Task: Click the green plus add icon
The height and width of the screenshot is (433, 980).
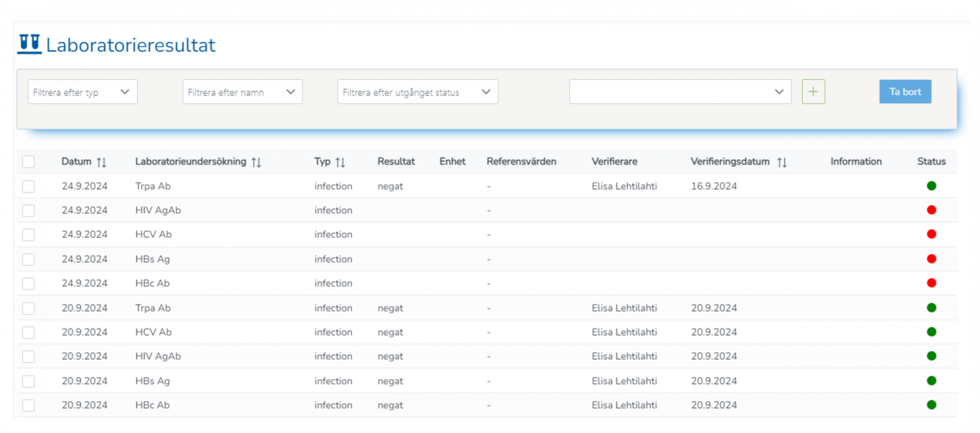Action: click(x=813, y=92)
